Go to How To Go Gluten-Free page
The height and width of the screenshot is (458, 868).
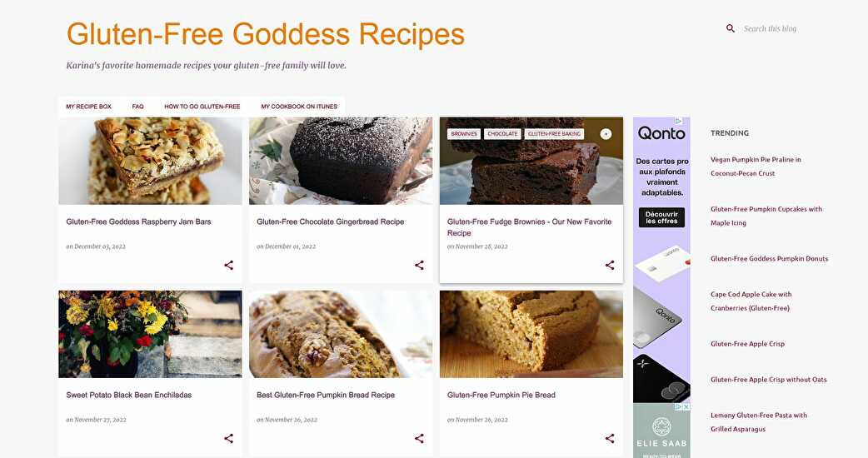coord(202,107)
